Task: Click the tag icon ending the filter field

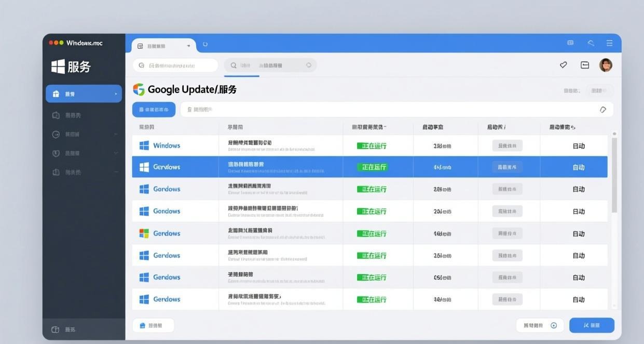Action: pyautogui.click(x=602, y=110)
